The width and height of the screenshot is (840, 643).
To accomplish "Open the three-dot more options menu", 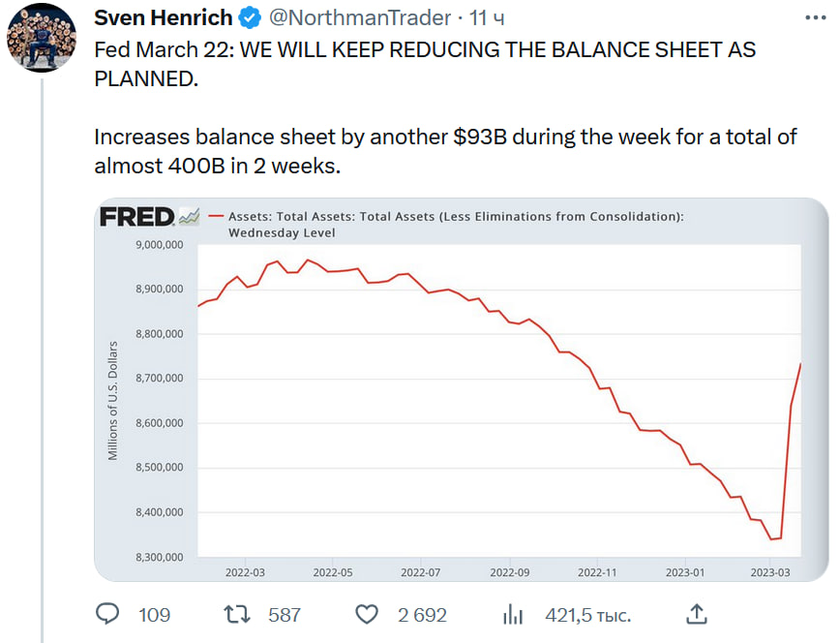I will [x=815, y=18].
